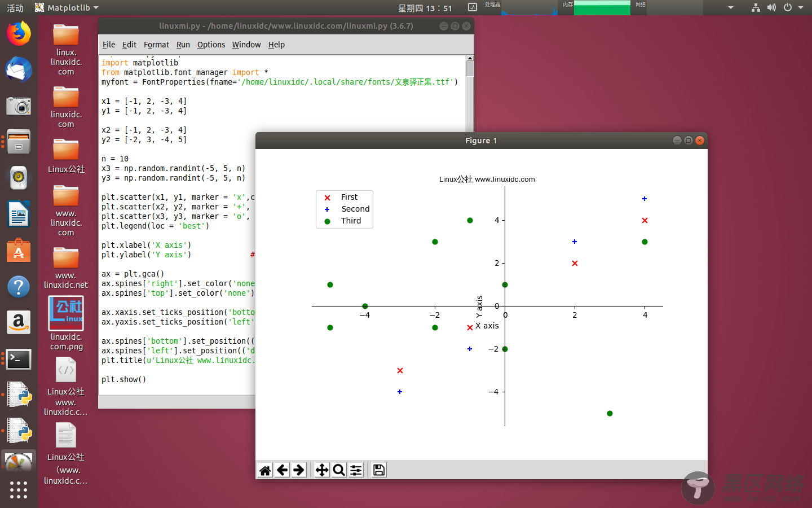Click the volume speaker icon in top bar
Screen dimensions: 812x508
coord(771,7)
